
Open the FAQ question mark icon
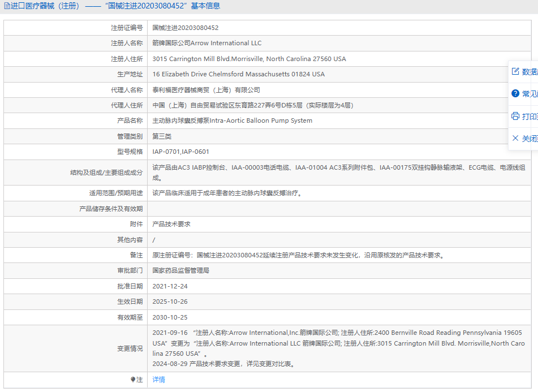pyautogui.click(x=515, y=93)
